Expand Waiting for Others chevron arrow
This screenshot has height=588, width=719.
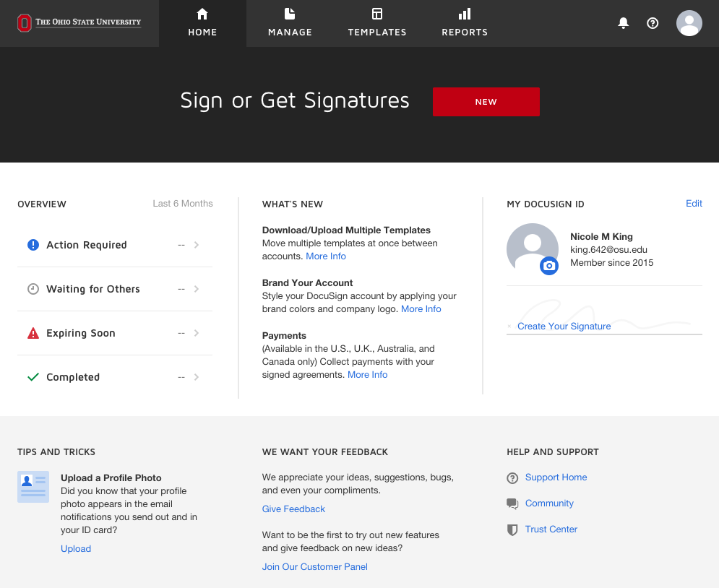click(197, 289)
